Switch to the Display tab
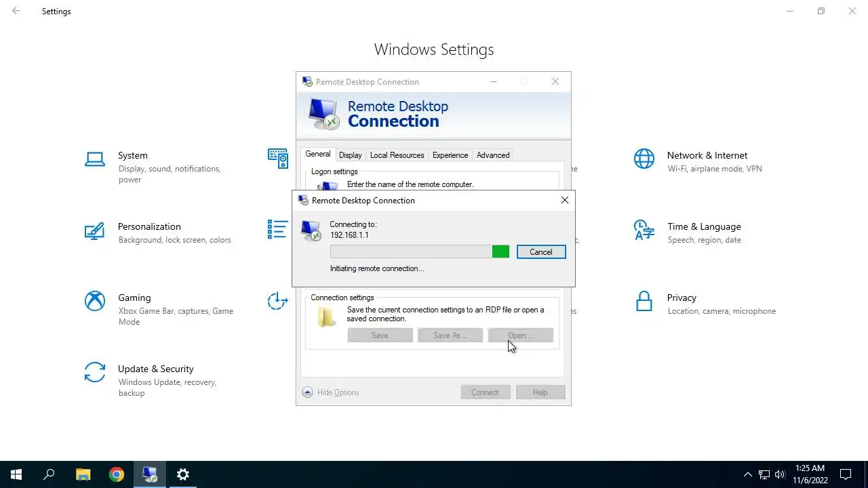The image size is (868, 488). coord(351,155)
